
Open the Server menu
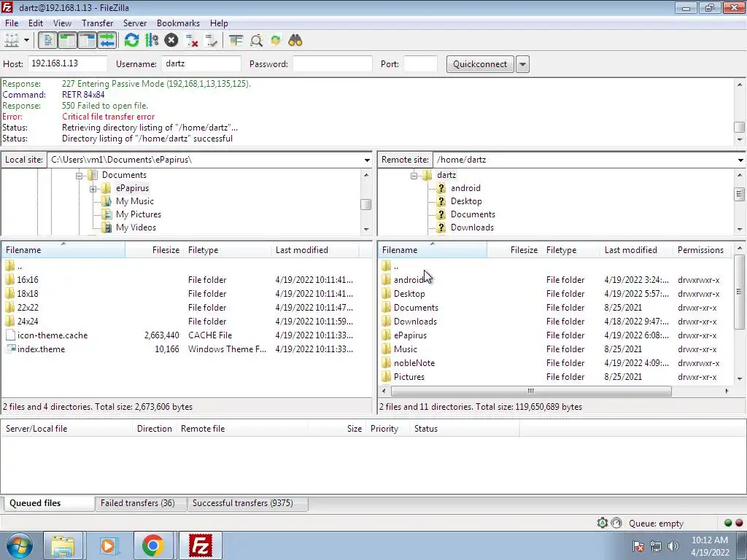coord(135,23)
